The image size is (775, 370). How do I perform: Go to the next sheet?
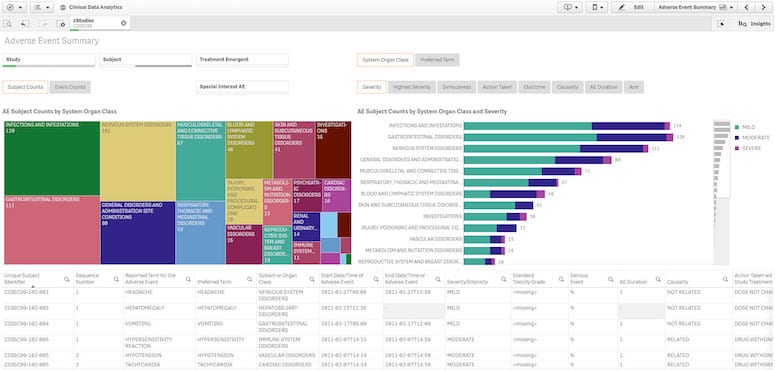763,7
